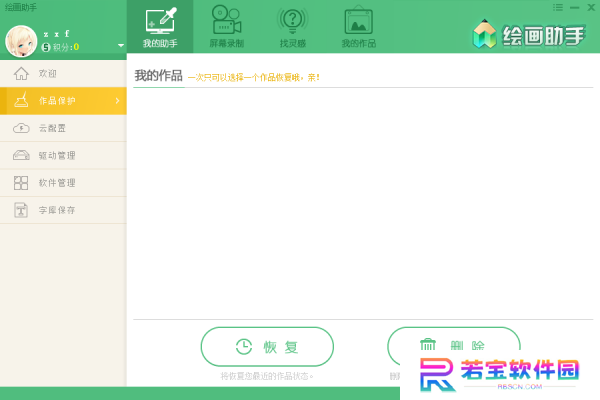
Task: Expand the 作品保护 chevron arrow
Action: click(x=117, y=101)
